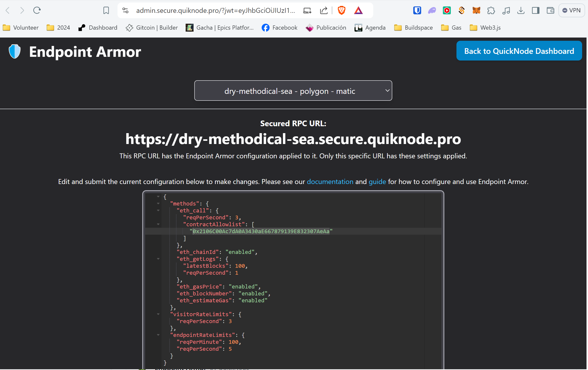Click Back to QuickNode Dashboard button
This screenshot has width=588, height=370.
(519, 51)
